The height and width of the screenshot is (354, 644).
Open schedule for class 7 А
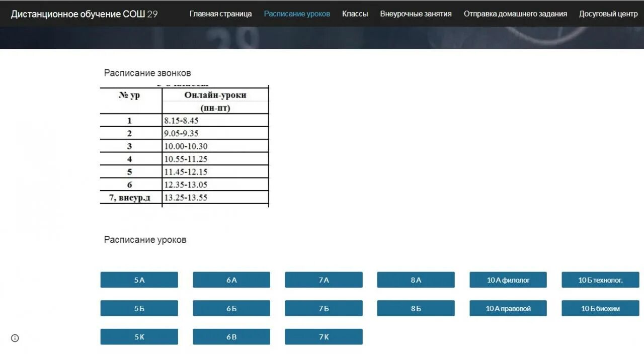(324, 280)
